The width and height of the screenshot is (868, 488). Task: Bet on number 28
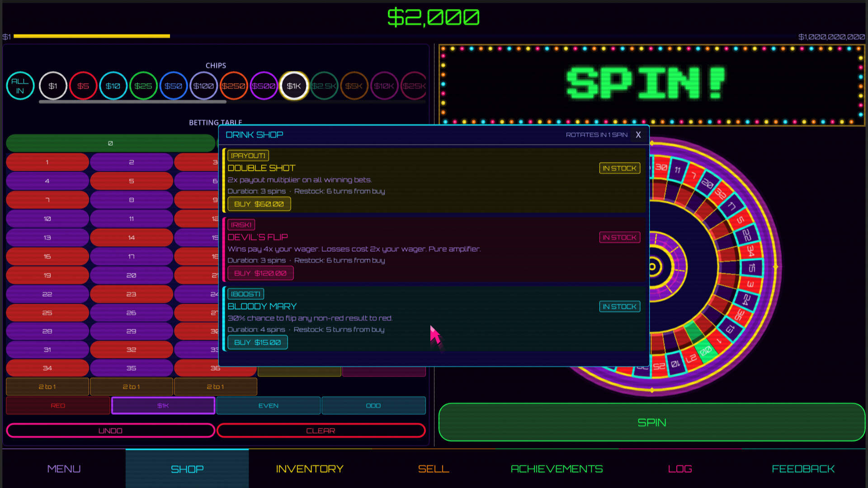click(47, 331)
